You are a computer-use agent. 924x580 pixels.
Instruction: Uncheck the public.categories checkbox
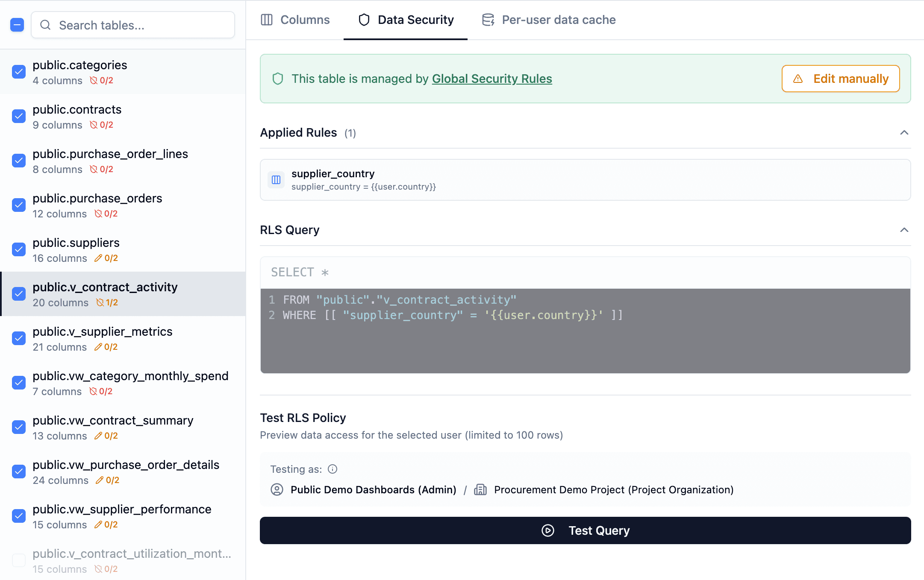click(x=19, y=72)
